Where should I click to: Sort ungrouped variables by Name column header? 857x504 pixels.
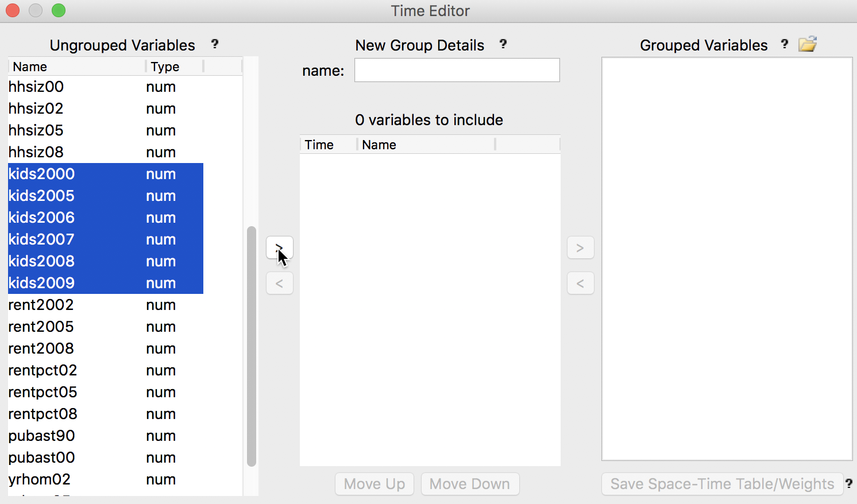77,67
